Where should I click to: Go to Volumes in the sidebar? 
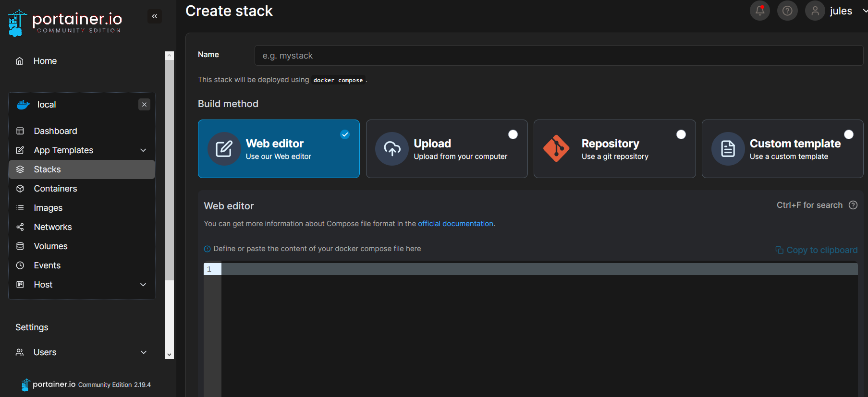pos(50,246)
